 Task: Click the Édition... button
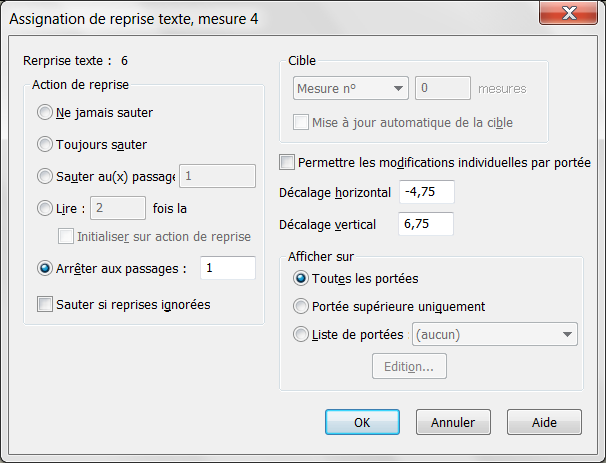point(409,366)
